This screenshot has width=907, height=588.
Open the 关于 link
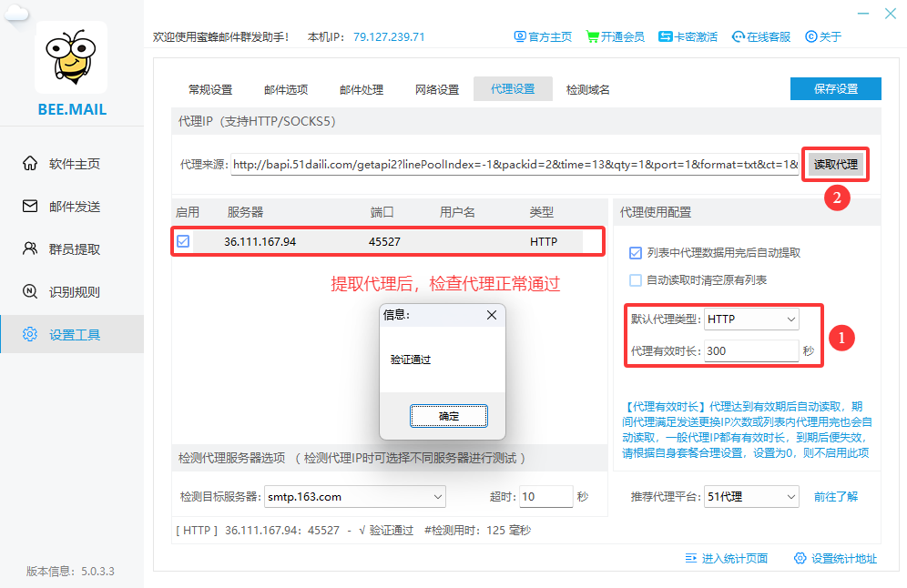[x=831, y=36]
